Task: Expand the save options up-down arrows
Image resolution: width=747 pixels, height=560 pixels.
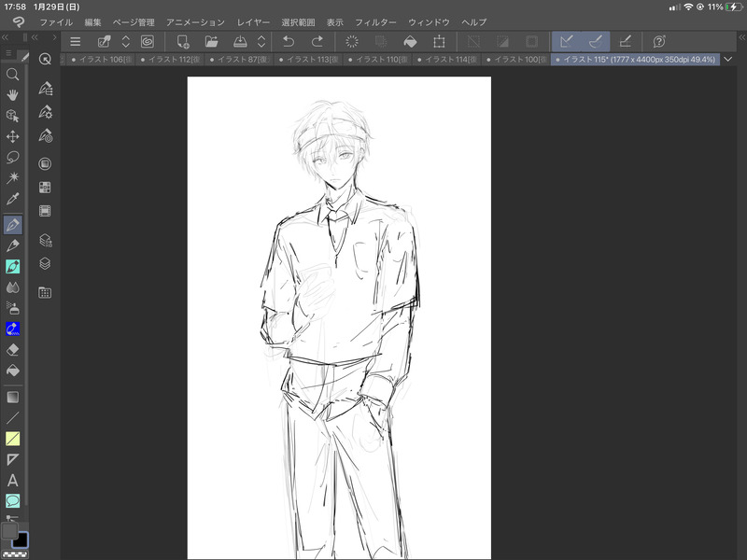Action: pos(261,41)
